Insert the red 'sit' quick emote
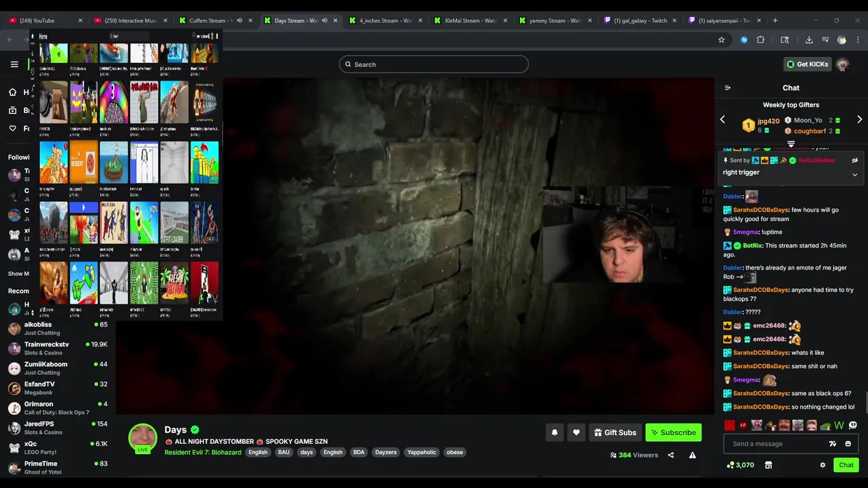868x488 pixels. pos(743,426)
